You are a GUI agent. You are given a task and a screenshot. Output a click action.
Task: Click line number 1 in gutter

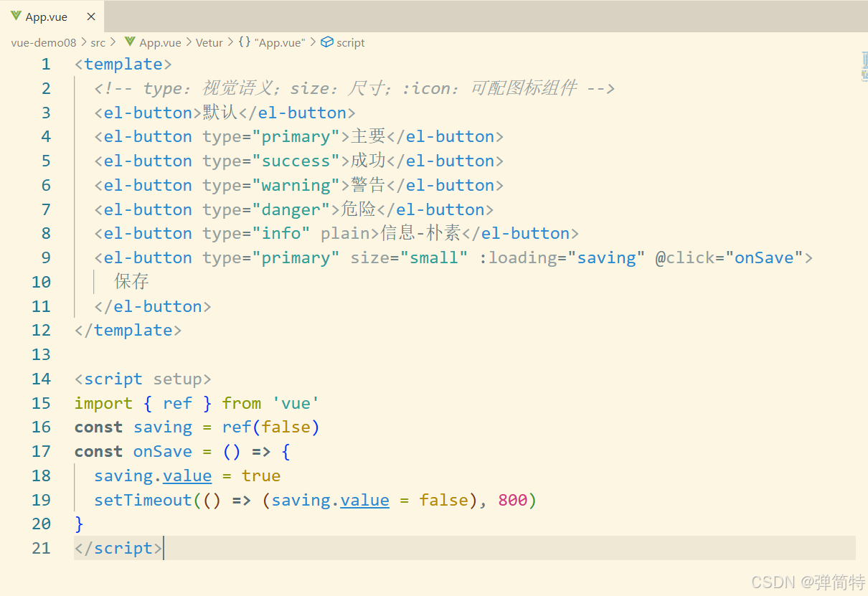(x=46, y=65)
